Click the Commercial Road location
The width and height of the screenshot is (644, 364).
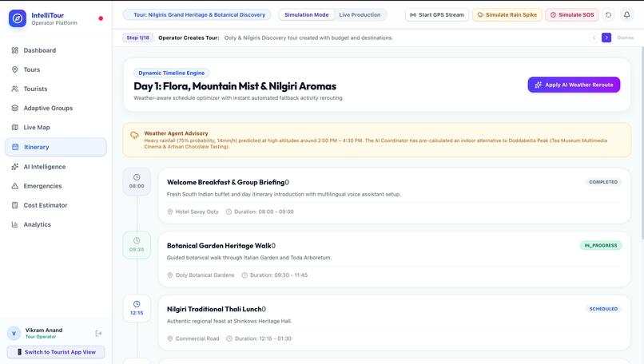(193, 339)
